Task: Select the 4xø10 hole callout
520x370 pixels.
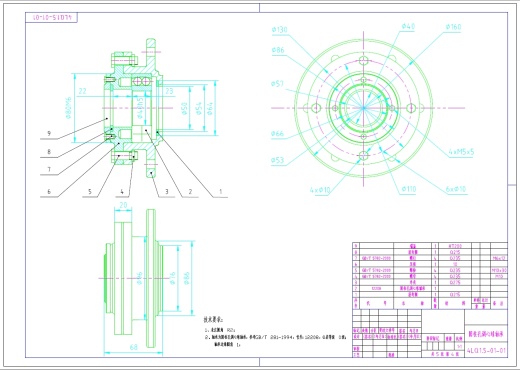Action: 320,190
